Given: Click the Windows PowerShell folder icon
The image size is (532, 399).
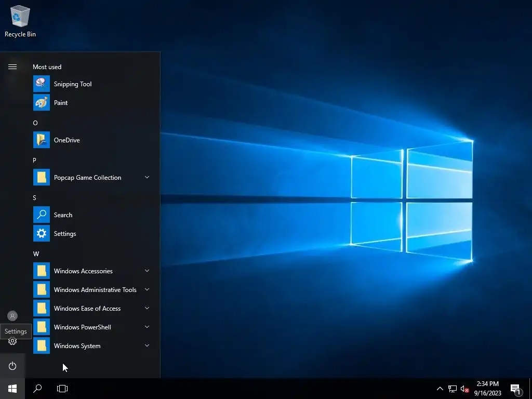Looking at the screenshot, I should click(x=42, y=327).
